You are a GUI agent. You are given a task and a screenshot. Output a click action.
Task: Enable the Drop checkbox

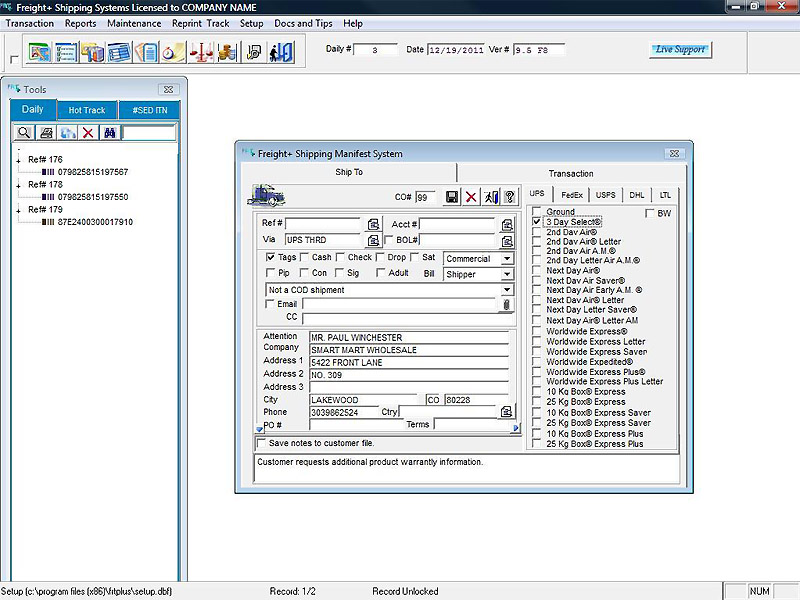pos(380,257)
